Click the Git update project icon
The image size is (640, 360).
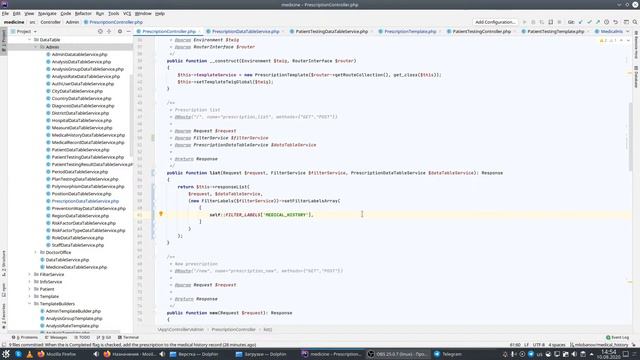(580, 22)
